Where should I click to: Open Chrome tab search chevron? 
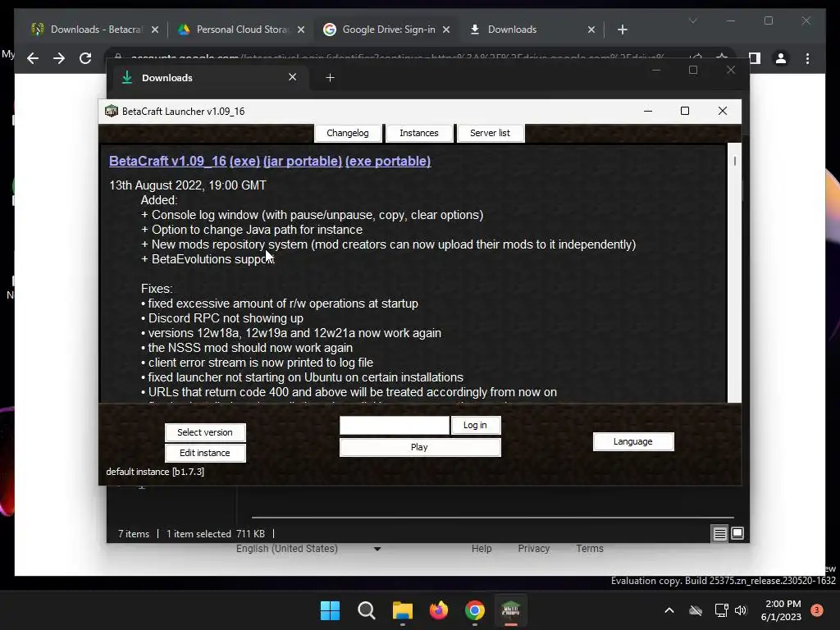coord(692,21)
